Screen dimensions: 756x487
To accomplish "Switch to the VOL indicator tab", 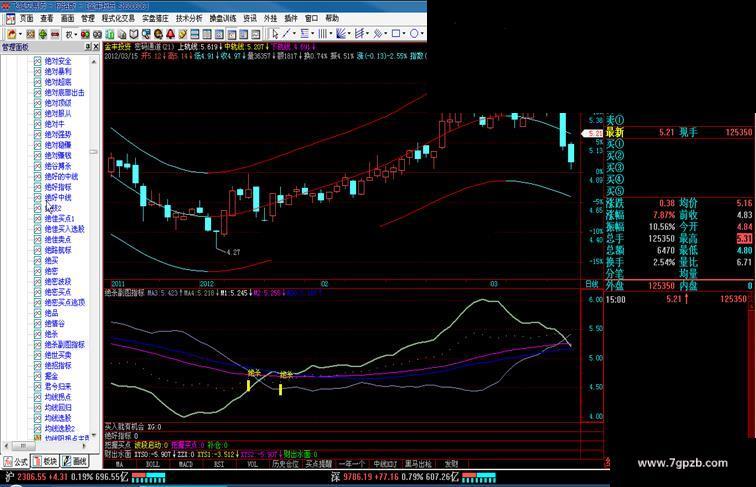I will (252, 464).
